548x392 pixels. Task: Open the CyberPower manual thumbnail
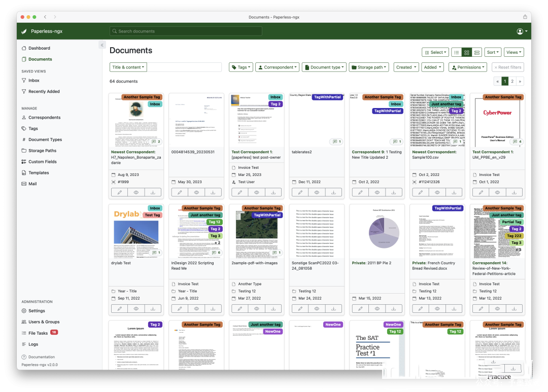click(x=497, y=121)
